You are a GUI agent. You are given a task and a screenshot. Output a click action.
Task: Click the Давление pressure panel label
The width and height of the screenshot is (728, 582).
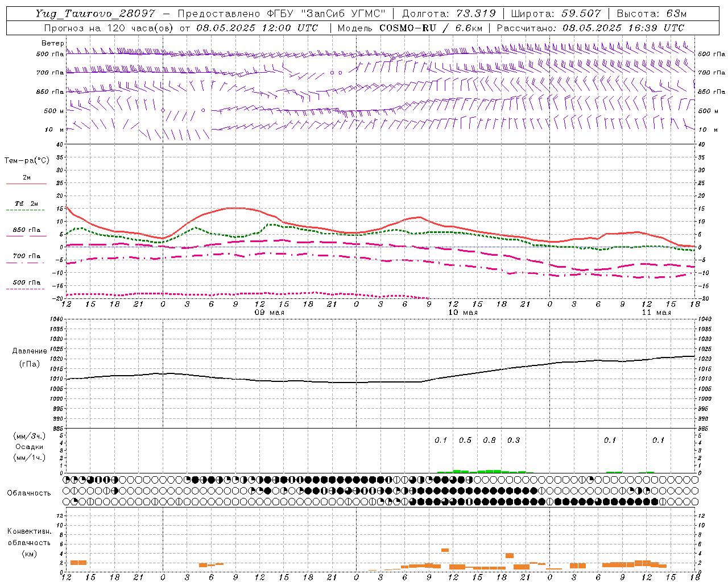pos(30,351)
